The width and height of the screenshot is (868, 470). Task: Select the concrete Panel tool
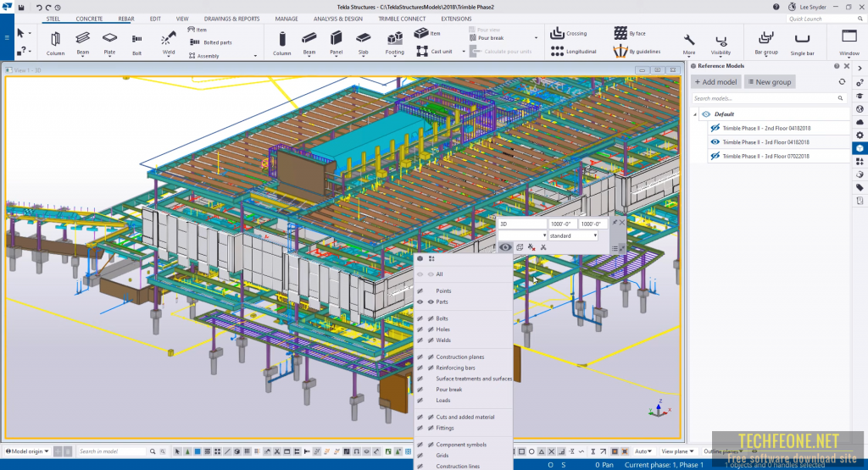[336, 43]
